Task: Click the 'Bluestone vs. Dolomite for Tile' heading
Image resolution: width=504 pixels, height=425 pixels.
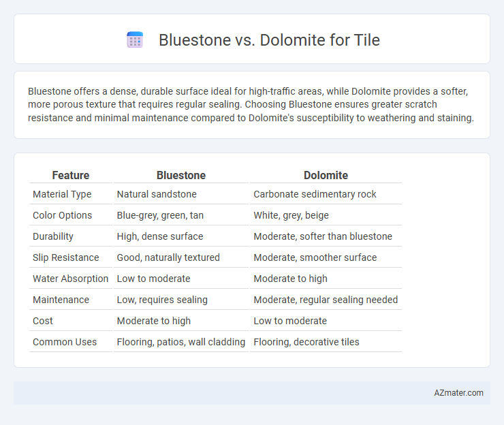Action: [269, 40]
